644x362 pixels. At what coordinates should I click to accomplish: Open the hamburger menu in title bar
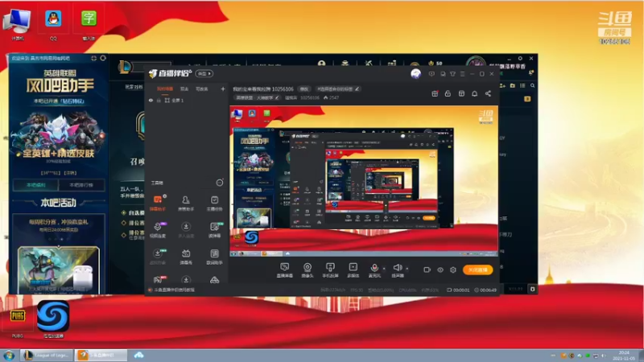point(462,74)
